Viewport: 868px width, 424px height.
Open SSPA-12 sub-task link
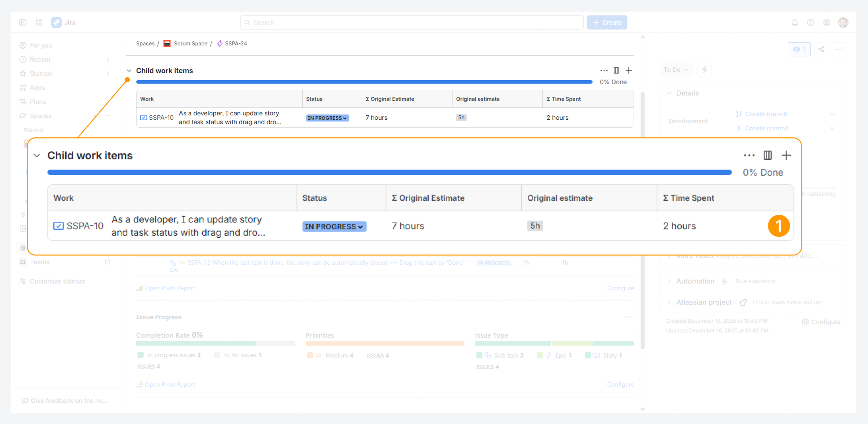pyautogui.click(x=326, y=263)
